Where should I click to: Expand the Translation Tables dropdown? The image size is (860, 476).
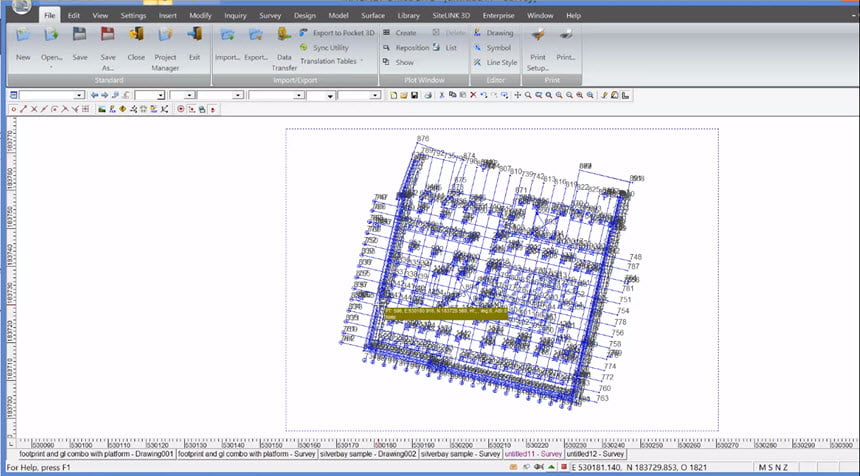pos(331,61)
